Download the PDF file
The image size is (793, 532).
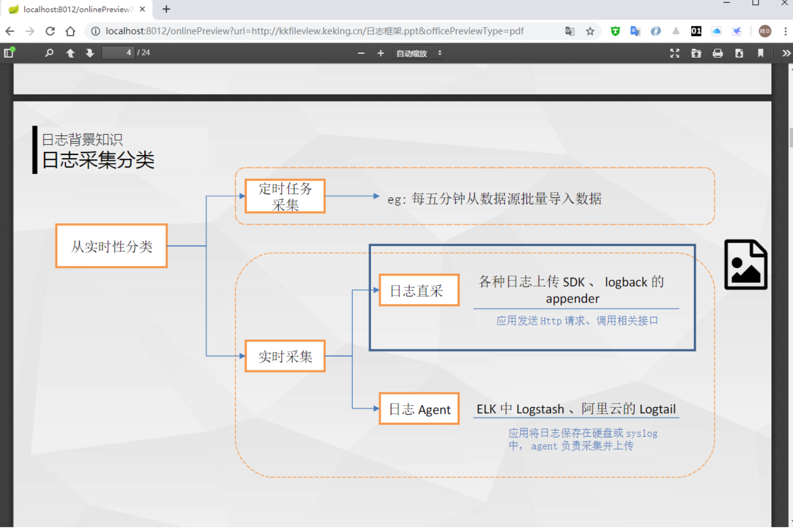click(739, 53)
